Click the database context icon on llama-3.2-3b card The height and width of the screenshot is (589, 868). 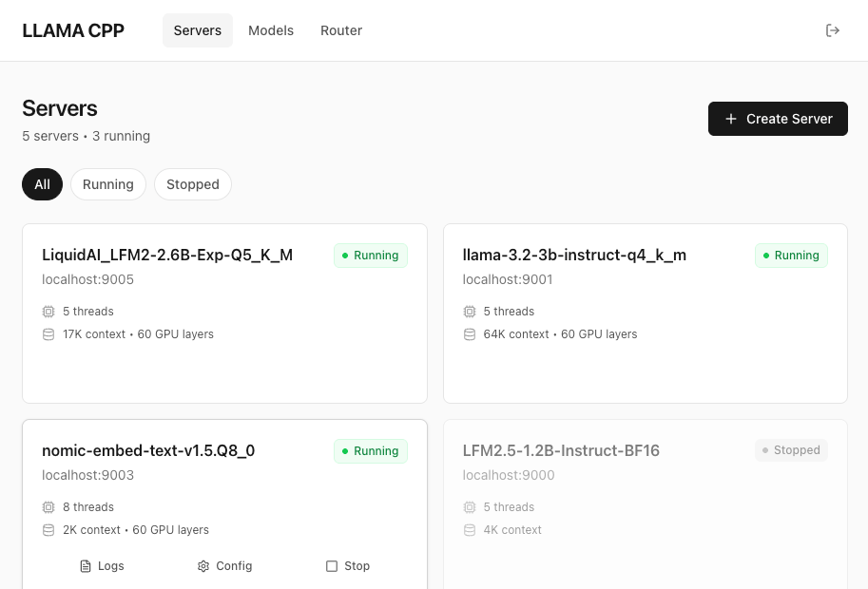pos(470,333)
